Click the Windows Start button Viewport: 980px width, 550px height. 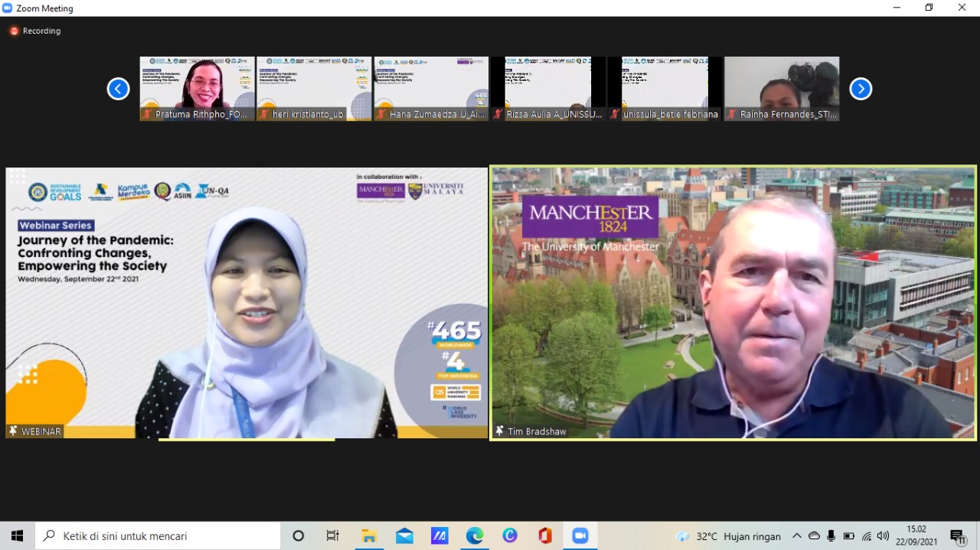coord(17,536)
